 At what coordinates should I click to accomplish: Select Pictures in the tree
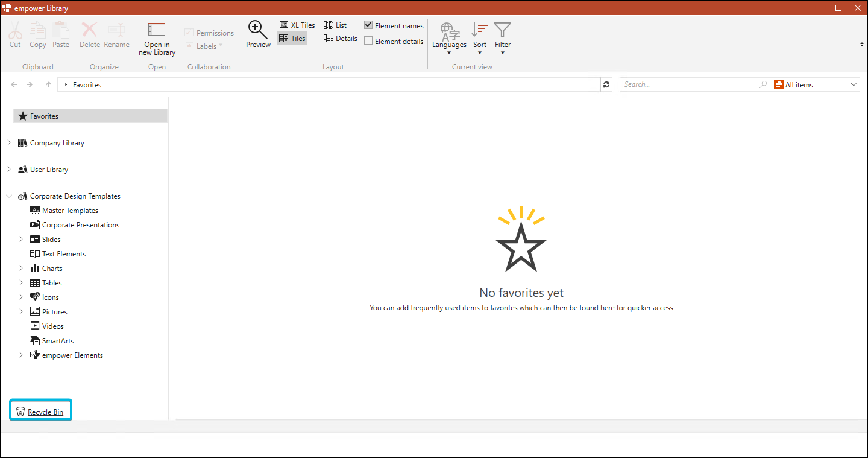pyautogui.click(x=55, y=312)
